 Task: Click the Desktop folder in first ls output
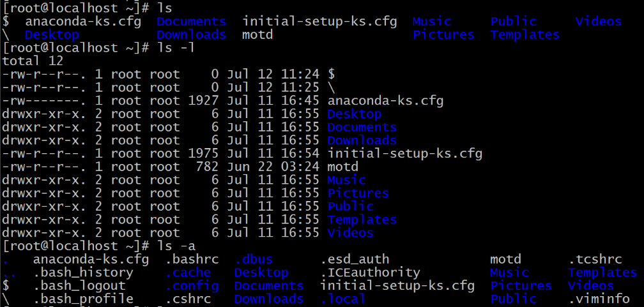[52, 34]
